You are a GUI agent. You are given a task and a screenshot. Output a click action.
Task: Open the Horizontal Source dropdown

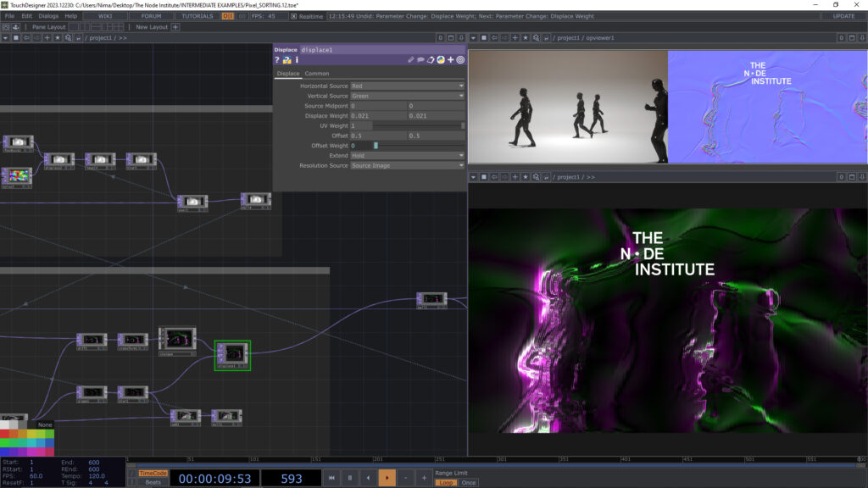[407, 86]
